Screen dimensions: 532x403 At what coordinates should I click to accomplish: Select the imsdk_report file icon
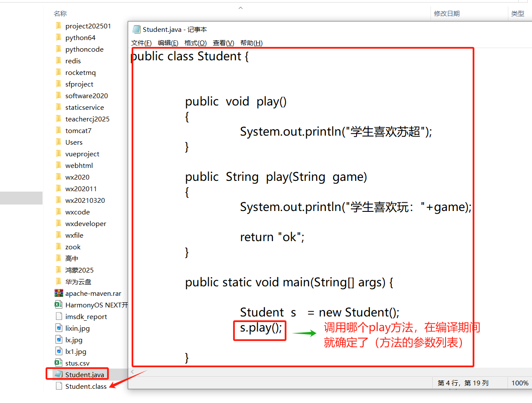point(58,316)
